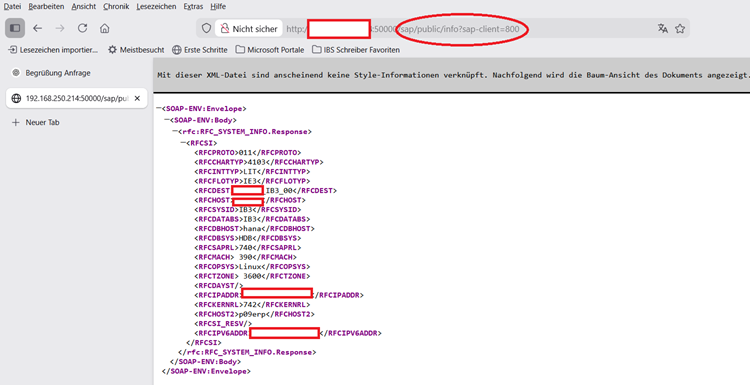Viewport: 750px width, 386px height.
Task: Open the Datei menu
Action: [12, 6]
